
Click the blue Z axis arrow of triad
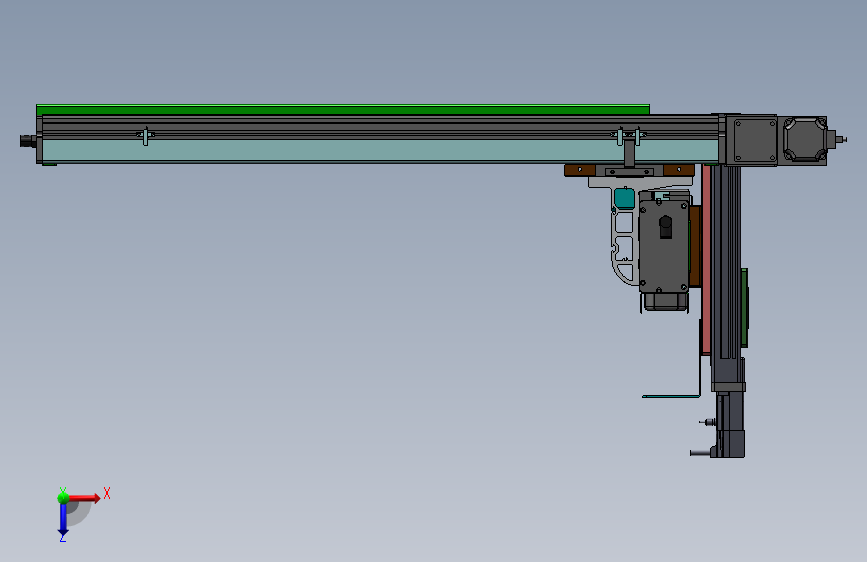click(x=63, y=519)
